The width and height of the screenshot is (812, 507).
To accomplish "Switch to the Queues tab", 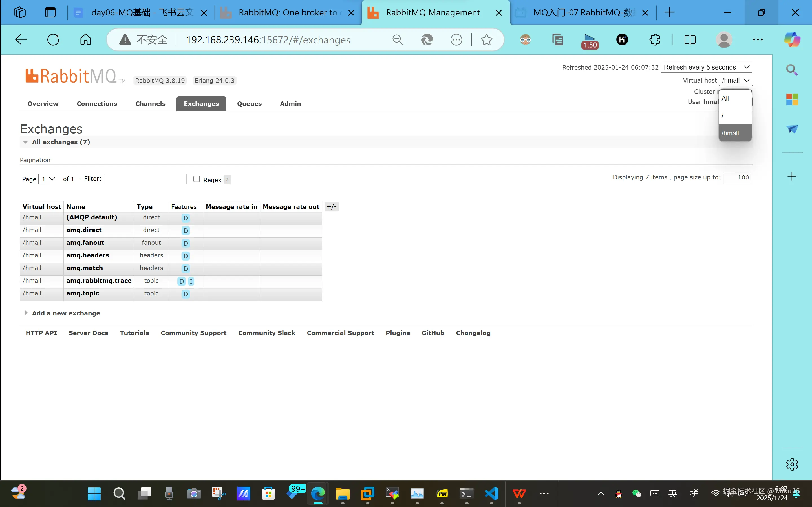I will tap(249, 104).
